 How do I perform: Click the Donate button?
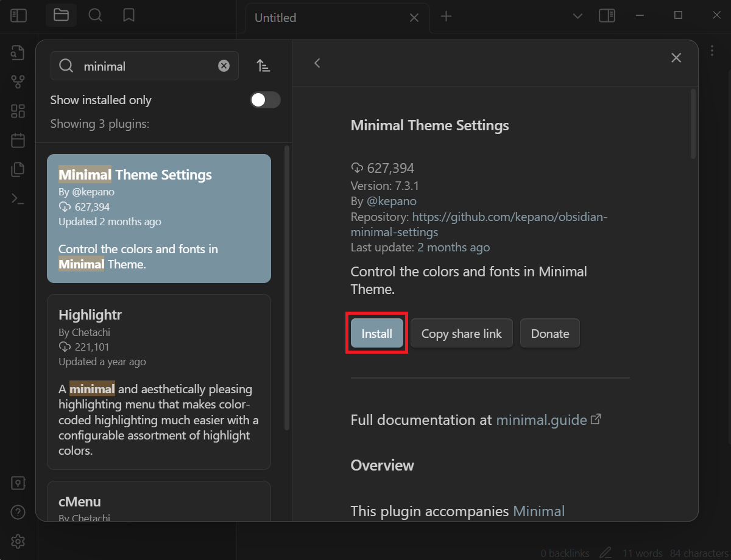[550, 334]
